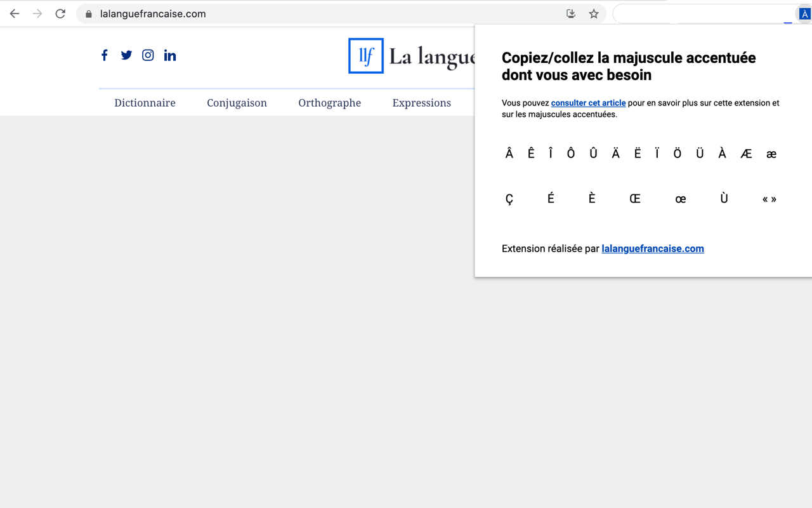This screenshot has height=508, width=812.
Task: Open the lalanguefrancaise.com link in the popup
Action: (x=653, y=248)
